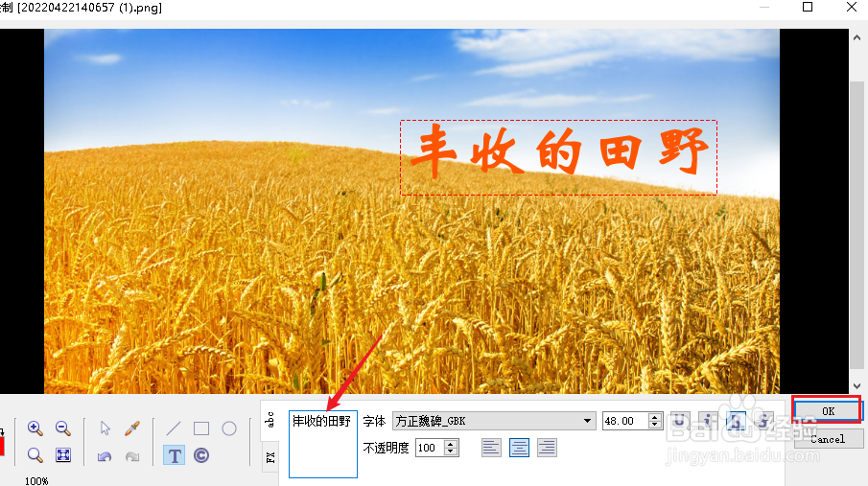The height and width of the screenshot is (486, 868).
Task: Click the vertical scrollbar up arrow
Action: (x=856, y=37)
